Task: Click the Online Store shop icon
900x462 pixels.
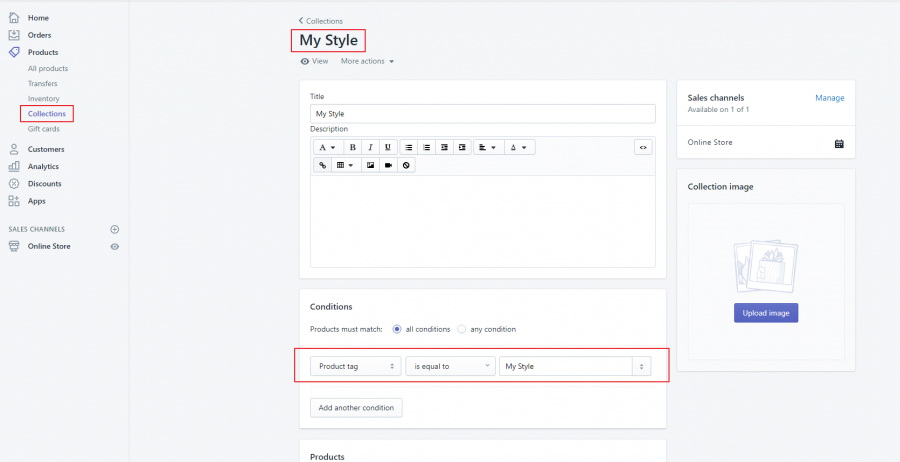Action: click(x=14, y=246)
